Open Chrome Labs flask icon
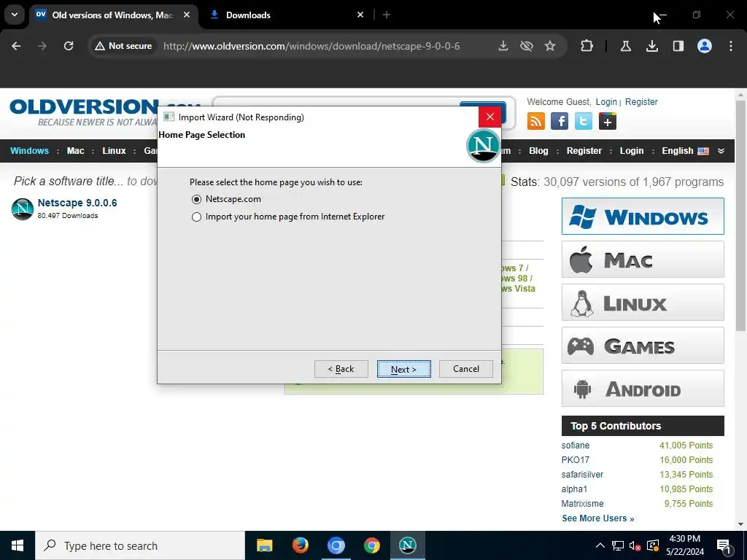The width and height of the screenshot is (747, 560). 625,46
